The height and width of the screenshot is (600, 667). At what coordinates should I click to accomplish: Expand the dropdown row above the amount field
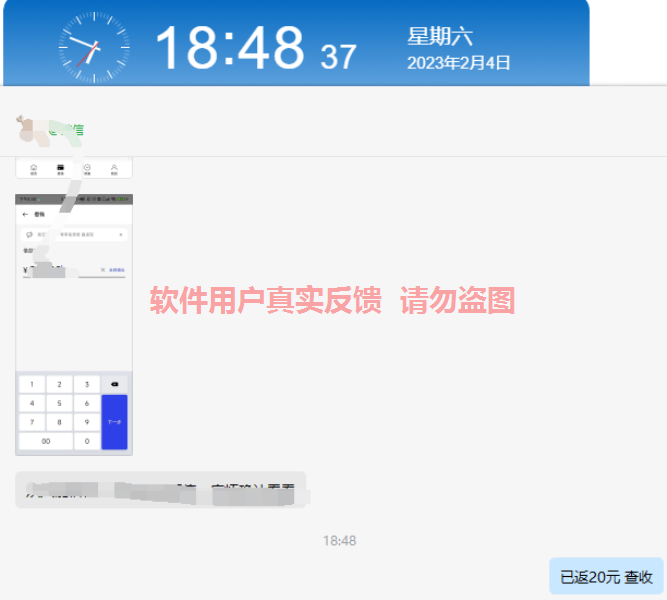coord(121,235)
